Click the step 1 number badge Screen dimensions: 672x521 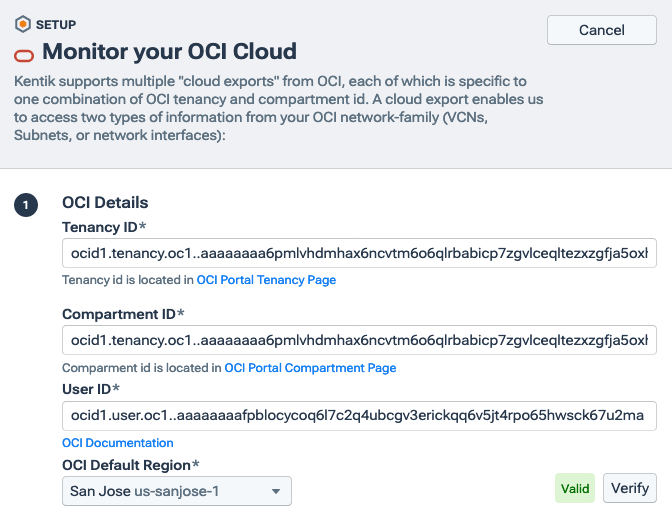click(x=26, y=206)
